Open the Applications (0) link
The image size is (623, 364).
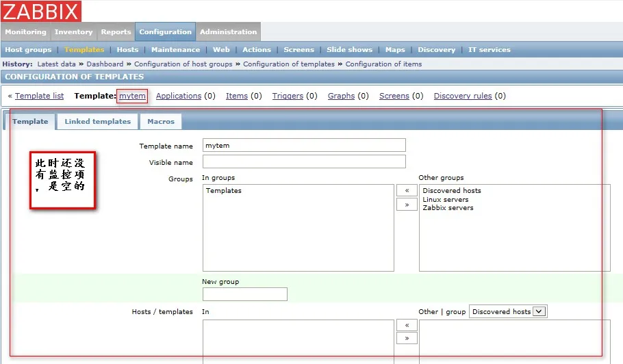click(179, 96)
